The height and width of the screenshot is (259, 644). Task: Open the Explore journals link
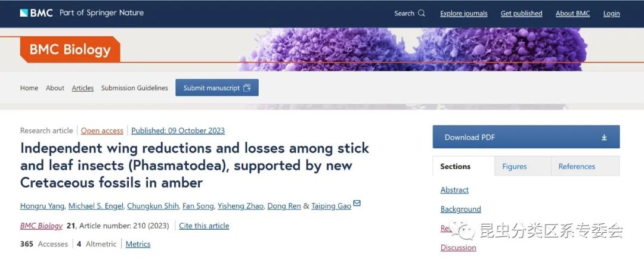464,13
